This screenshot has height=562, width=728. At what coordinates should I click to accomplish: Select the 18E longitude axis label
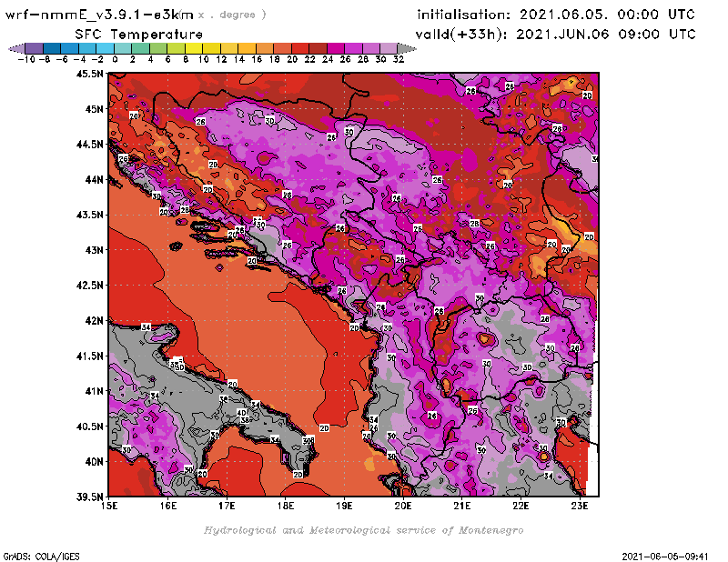[x=286, y=506]
